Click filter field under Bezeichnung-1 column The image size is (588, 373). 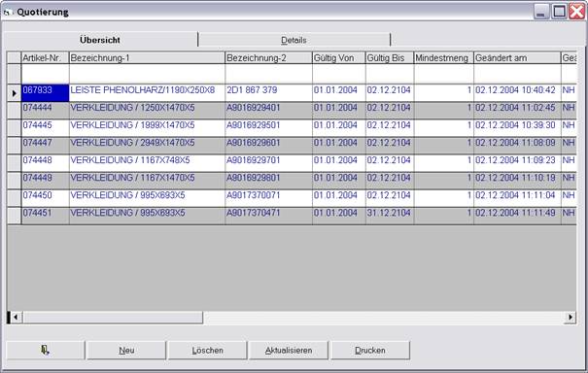(147, 74)
